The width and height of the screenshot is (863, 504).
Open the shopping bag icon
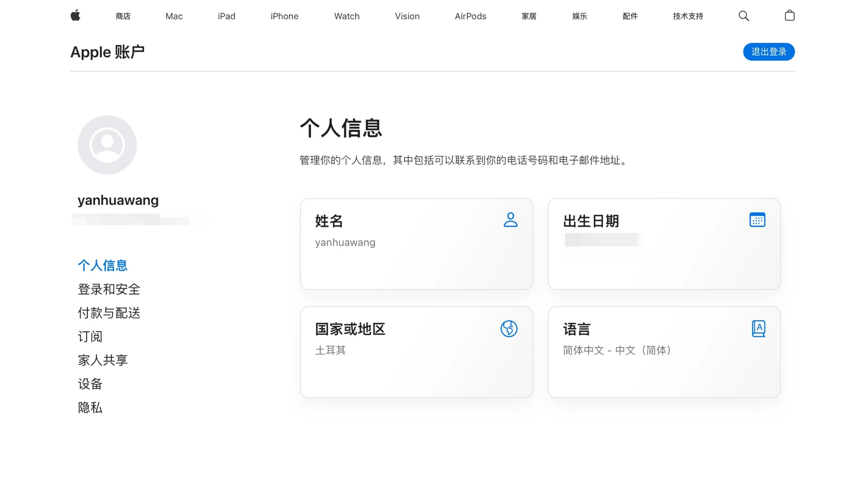pyautogui.click(x=790, y=16)
